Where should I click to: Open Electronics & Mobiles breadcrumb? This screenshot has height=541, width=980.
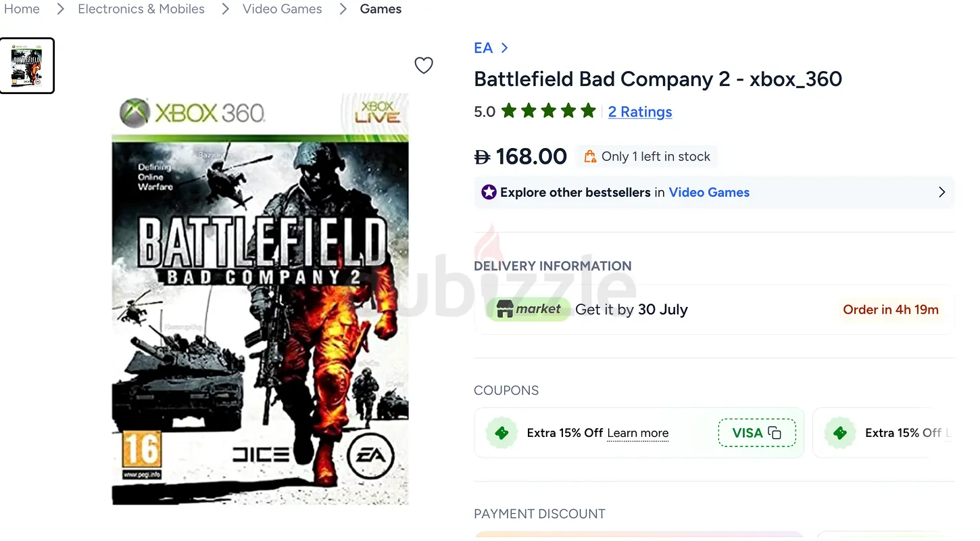141,9
